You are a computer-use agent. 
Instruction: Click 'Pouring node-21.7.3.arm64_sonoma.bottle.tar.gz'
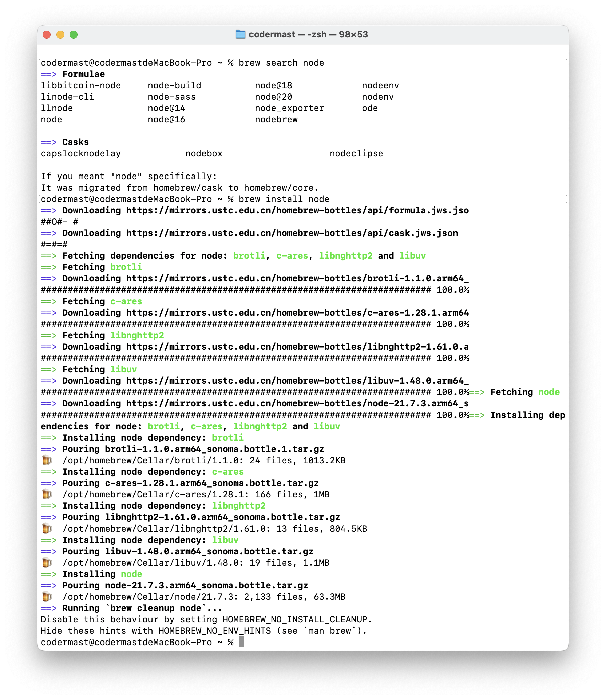185,586
